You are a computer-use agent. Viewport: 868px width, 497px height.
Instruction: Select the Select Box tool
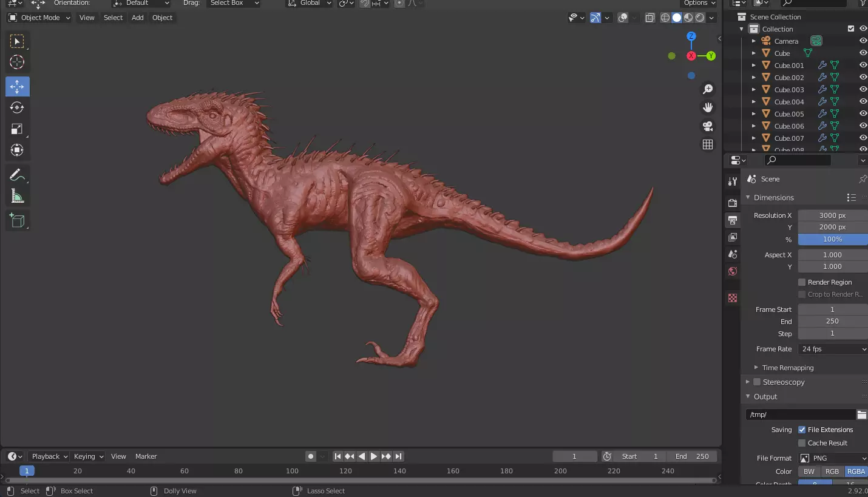[x=17, y=41]
